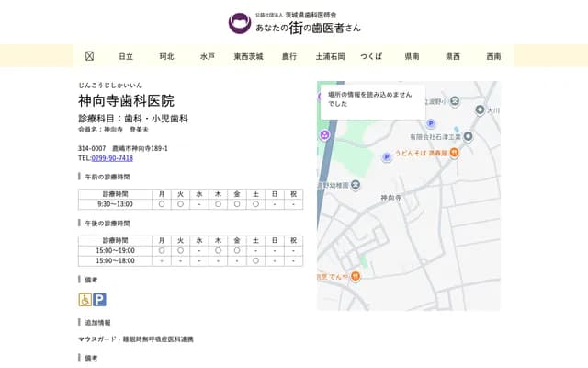Select the 鹿行 area menu item
Screen dimensions: 588x368
(289, 56)
